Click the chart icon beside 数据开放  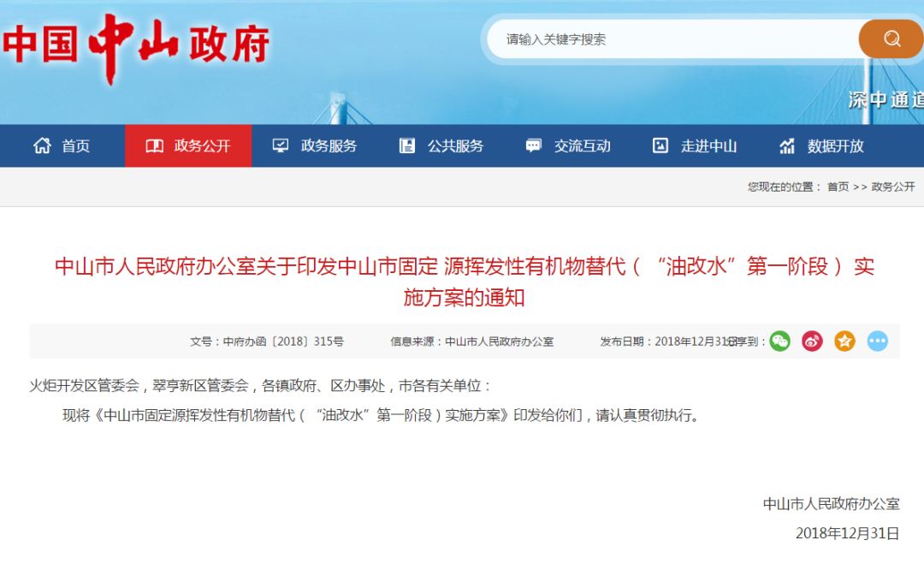(787, 145)
